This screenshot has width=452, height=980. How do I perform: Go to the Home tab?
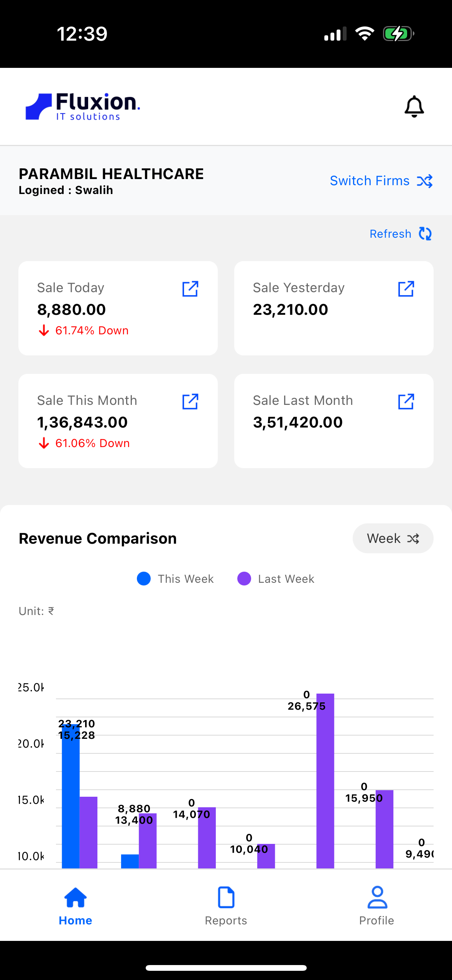tap(76, 905)
